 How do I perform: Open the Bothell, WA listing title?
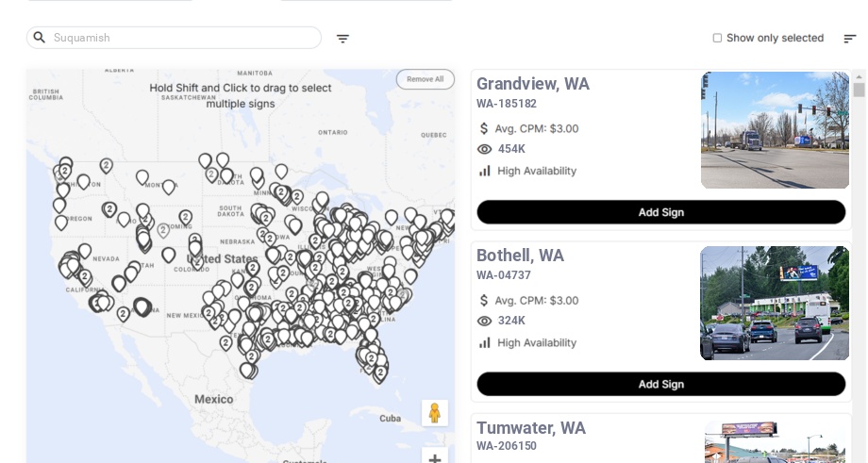pyautogui.click(x=520, y=256)
